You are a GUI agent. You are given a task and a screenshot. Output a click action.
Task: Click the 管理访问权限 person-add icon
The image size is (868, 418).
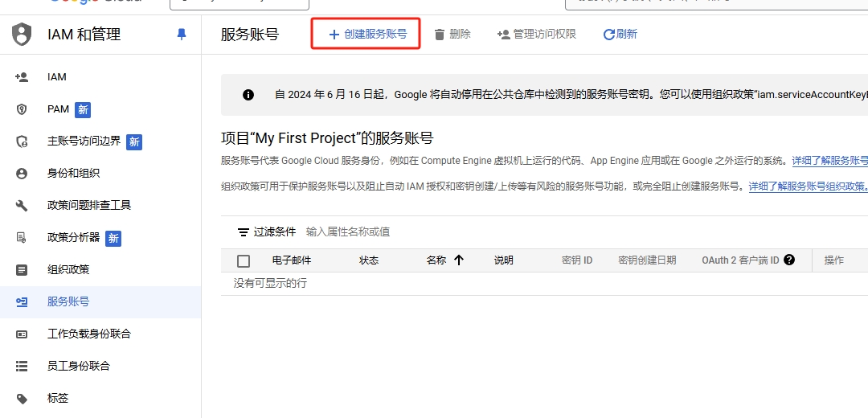tap(503, 35)
